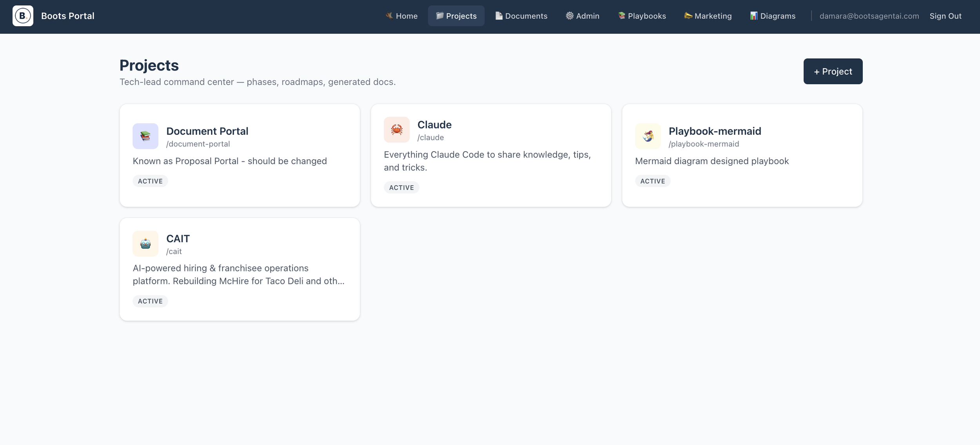Click the crab icon on Claude card

pyautogui.click(x=397, y=130)
